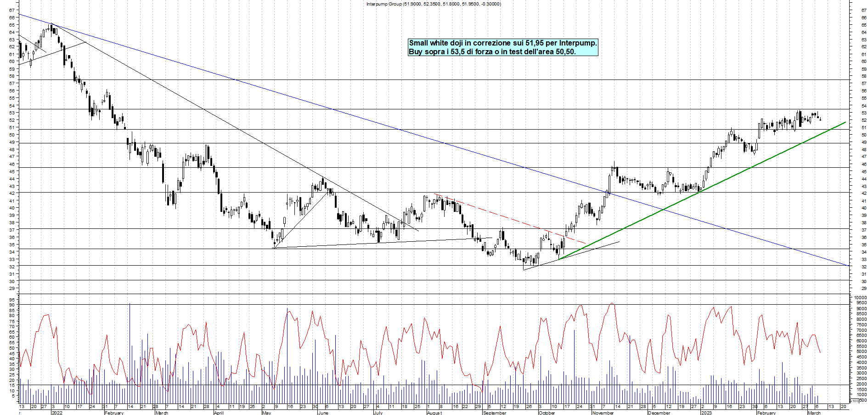Click the 'August' month label
Screen dimensions: 868x415
tap(434, 413)
